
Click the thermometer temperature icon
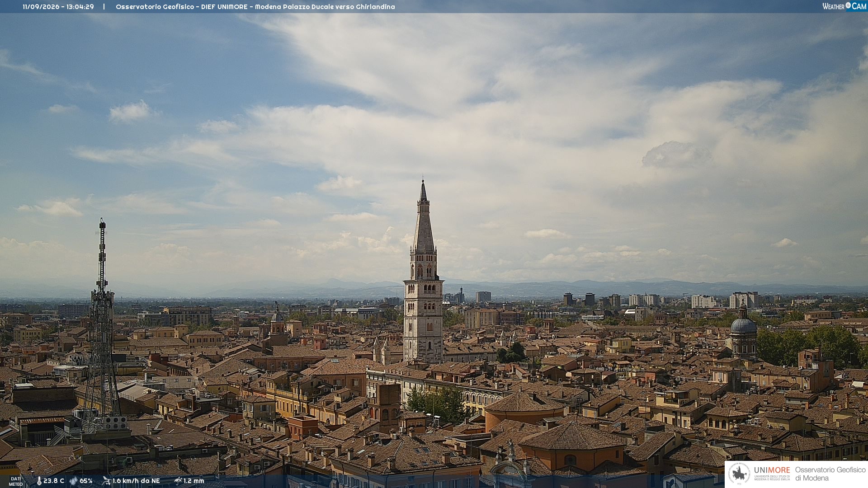(39, 481)
